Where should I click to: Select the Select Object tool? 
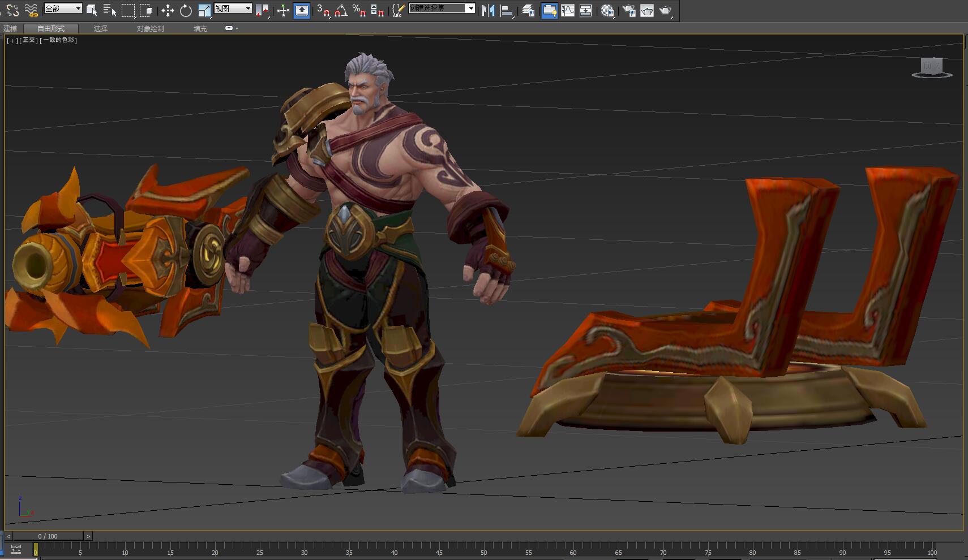pyautogui.click(x=92, y=10)
